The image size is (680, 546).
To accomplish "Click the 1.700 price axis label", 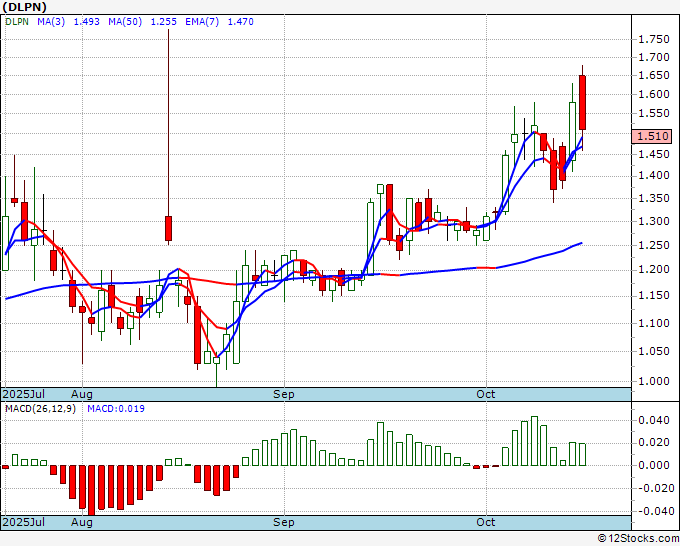I will [x=654, y=57].
